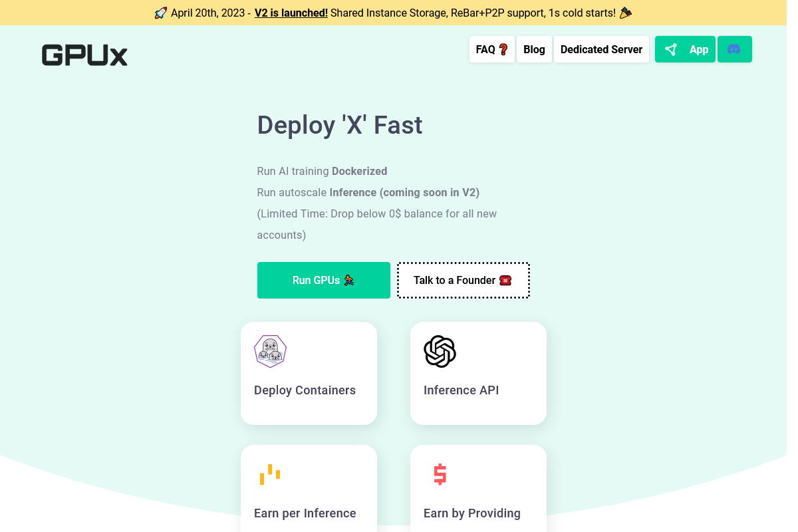This screenshot has width=798, height=532.
Task: Click the rocket emoji in the announcement banner
Action: click(x=160, y=12)
